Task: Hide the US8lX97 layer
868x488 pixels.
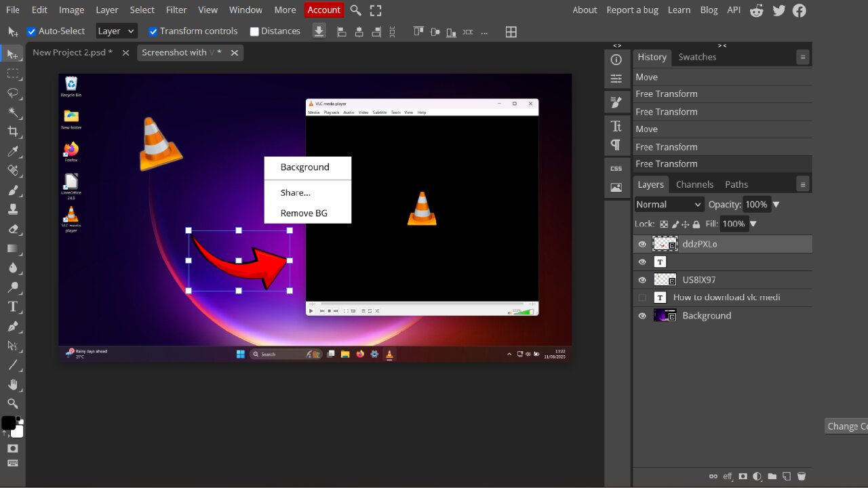Action: (642, 280)
